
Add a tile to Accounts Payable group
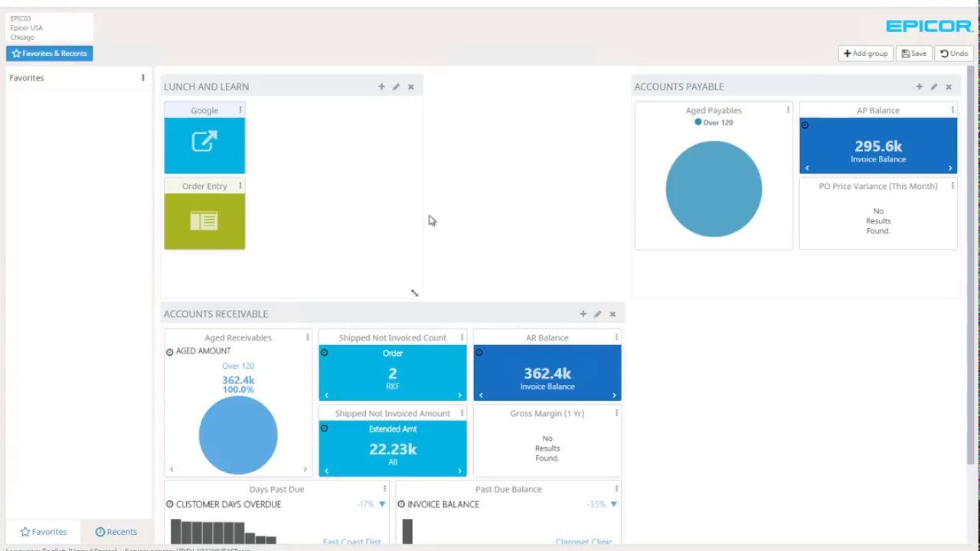tap(920, 86)
